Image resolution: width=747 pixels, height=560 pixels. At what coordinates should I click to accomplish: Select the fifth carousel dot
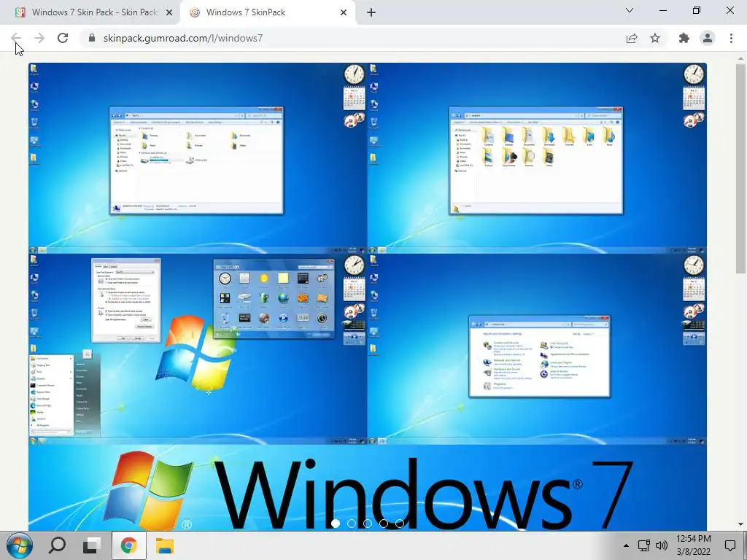click(400, 524)
